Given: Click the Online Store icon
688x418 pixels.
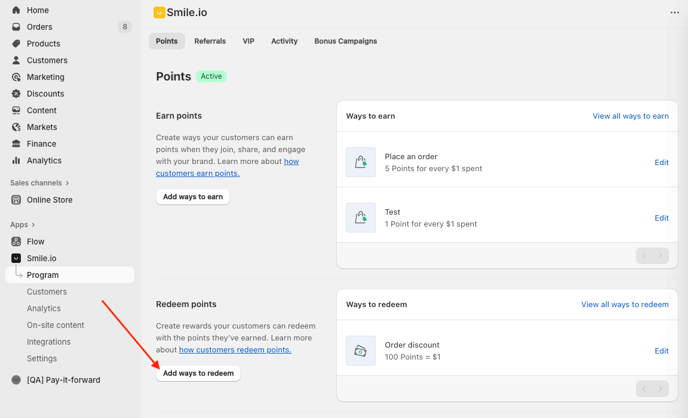Looking at the screenshot, I should [16, 200].
